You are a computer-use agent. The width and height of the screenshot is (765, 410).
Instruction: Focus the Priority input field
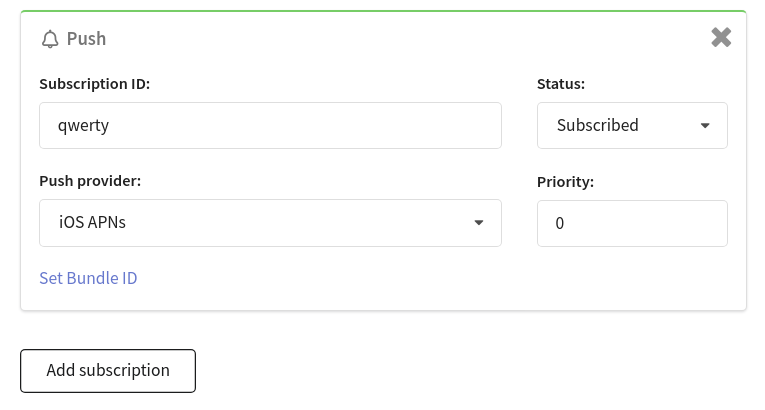(x=632, y=224)
